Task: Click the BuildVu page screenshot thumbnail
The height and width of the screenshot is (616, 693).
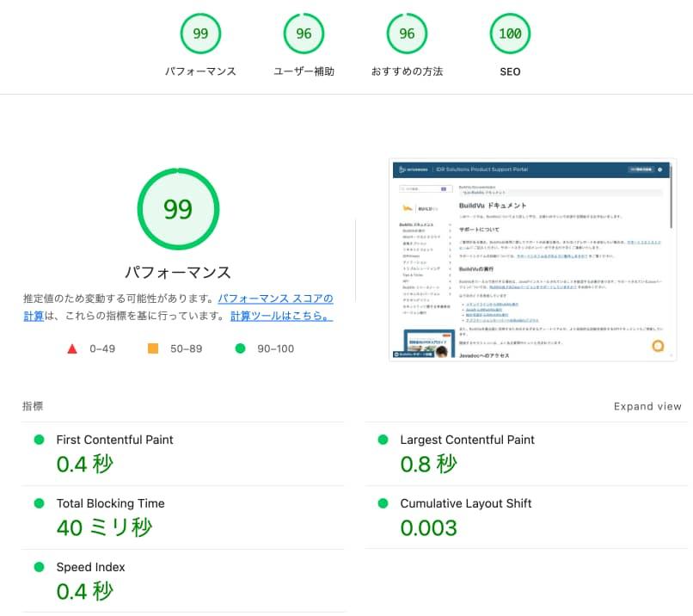Action: click(531, 259)
